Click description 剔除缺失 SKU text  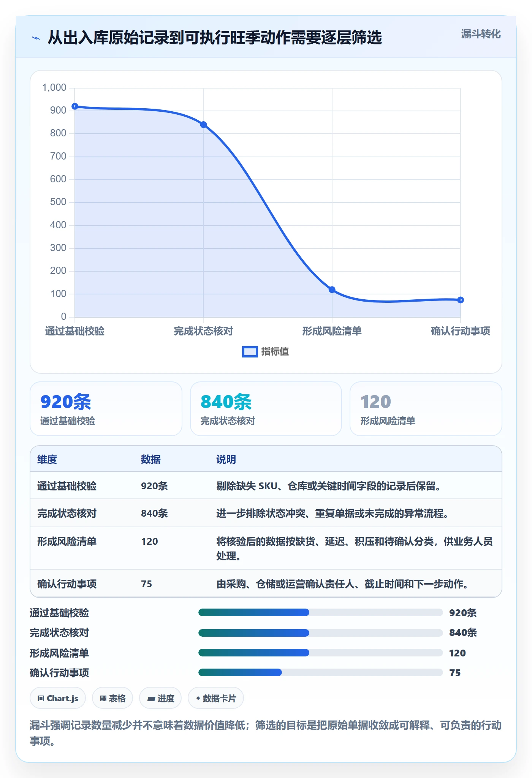pos(328,486)
